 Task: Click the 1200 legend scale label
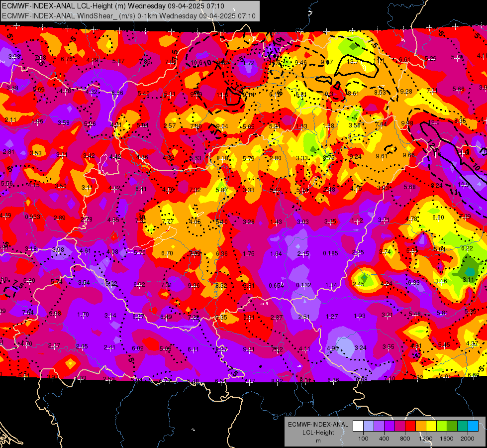coord(426,439)
